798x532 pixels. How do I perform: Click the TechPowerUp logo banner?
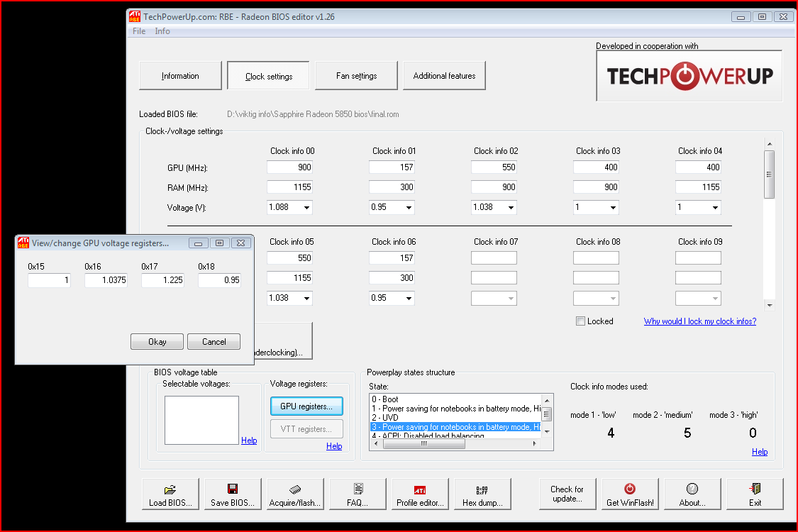click(x=689, y=76)
